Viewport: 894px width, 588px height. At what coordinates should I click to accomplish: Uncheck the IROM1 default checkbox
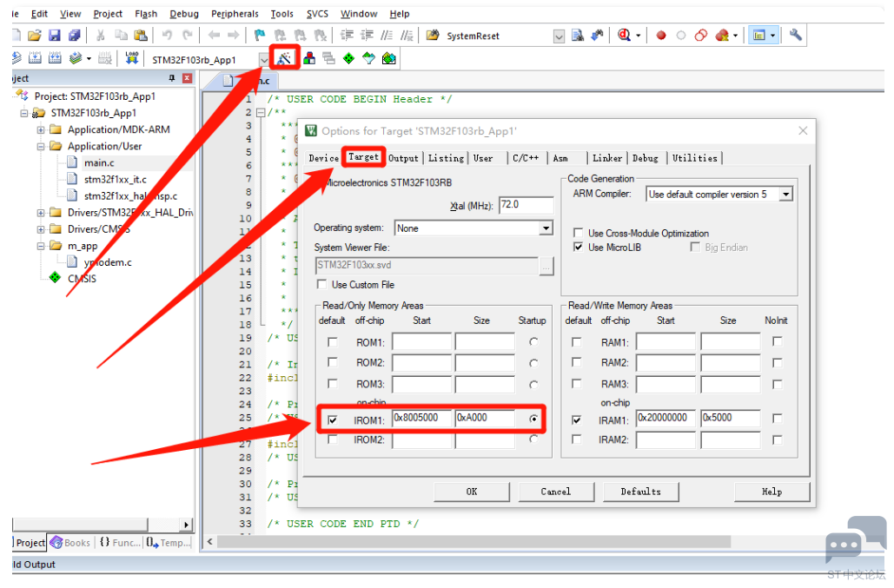pos(332,420)
